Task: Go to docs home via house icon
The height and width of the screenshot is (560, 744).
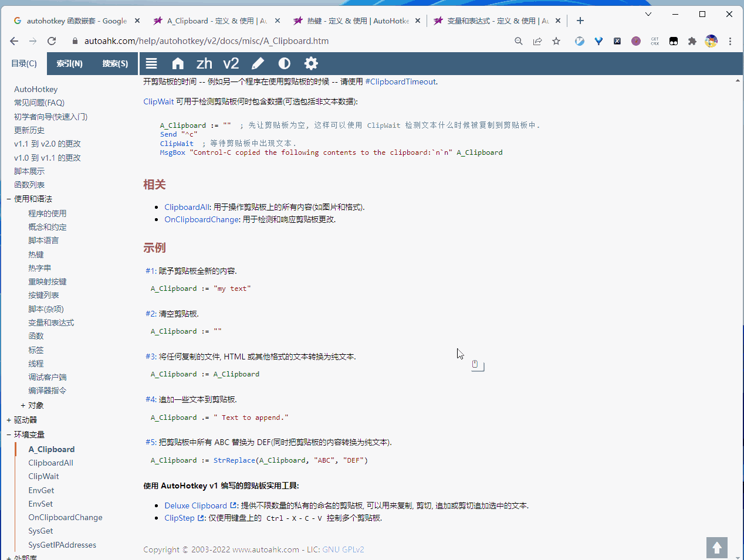Action: [x=178, y=63]
